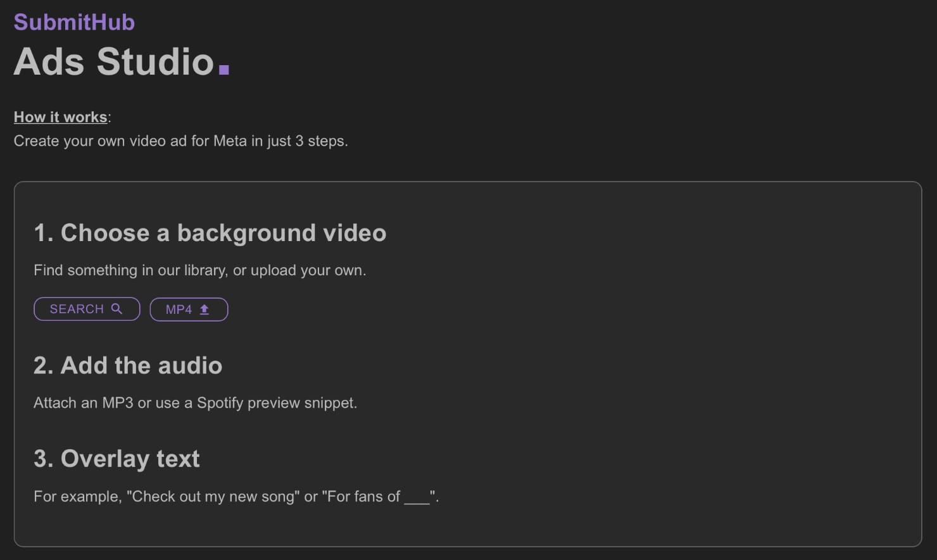937x560 pixels.
Task: Select the "1. Choose a background video" heading
Action: [210, 233]
